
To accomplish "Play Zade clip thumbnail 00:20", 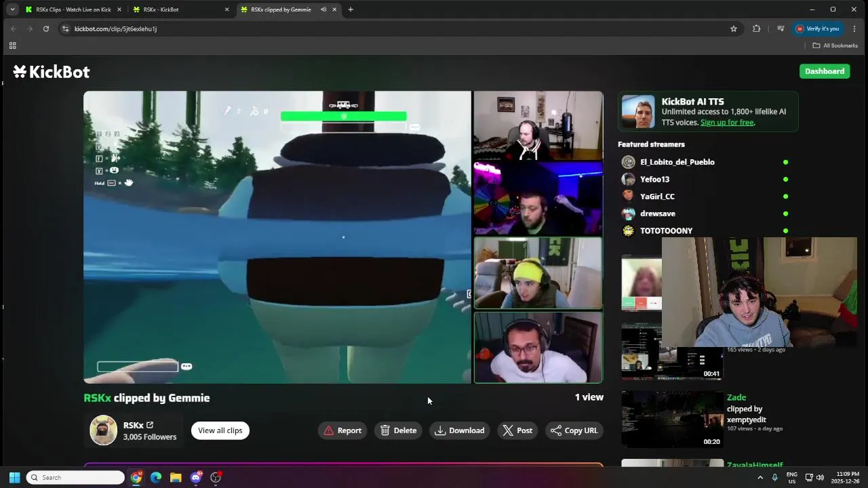I will pyautogui.click(x=672, y=420).
